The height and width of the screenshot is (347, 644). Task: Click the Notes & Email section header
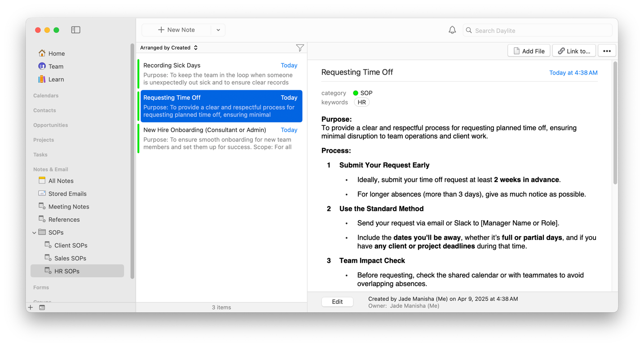point(51,169)
